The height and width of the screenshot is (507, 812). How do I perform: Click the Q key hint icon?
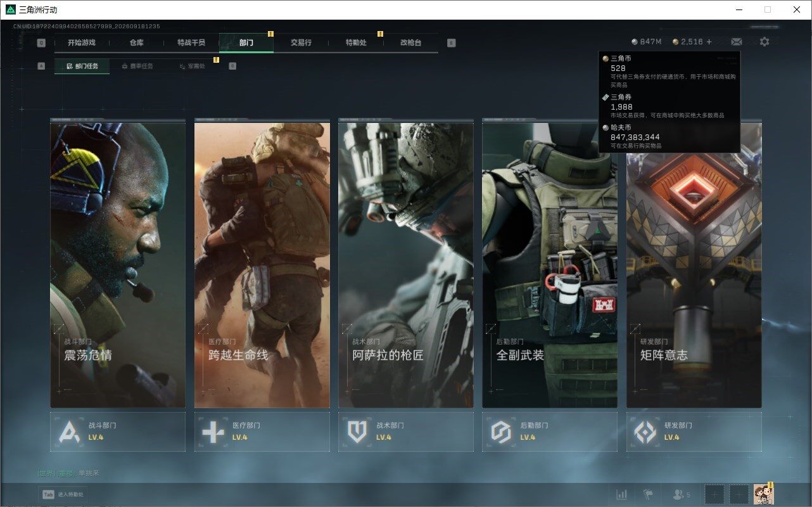(41, 43)
